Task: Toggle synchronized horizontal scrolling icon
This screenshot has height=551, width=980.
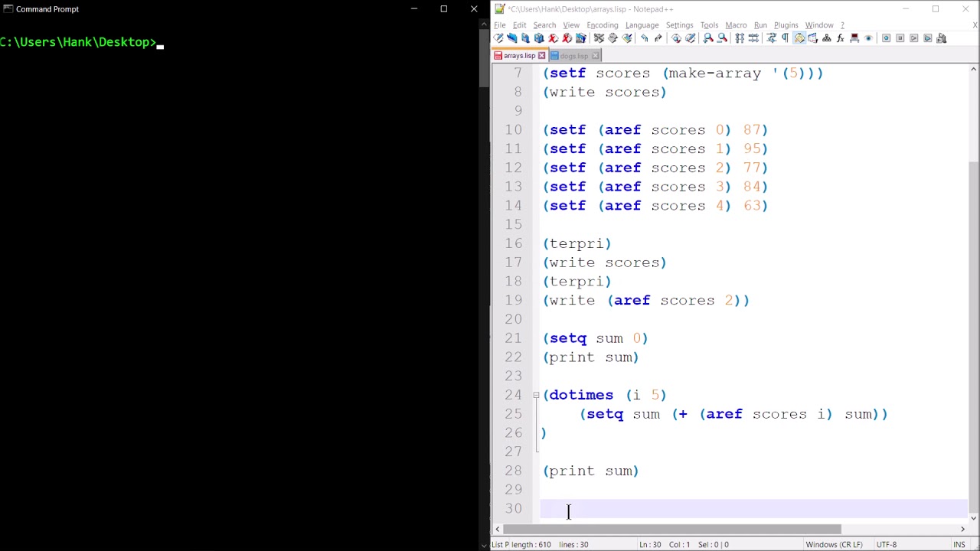Action: click(753, 38)
